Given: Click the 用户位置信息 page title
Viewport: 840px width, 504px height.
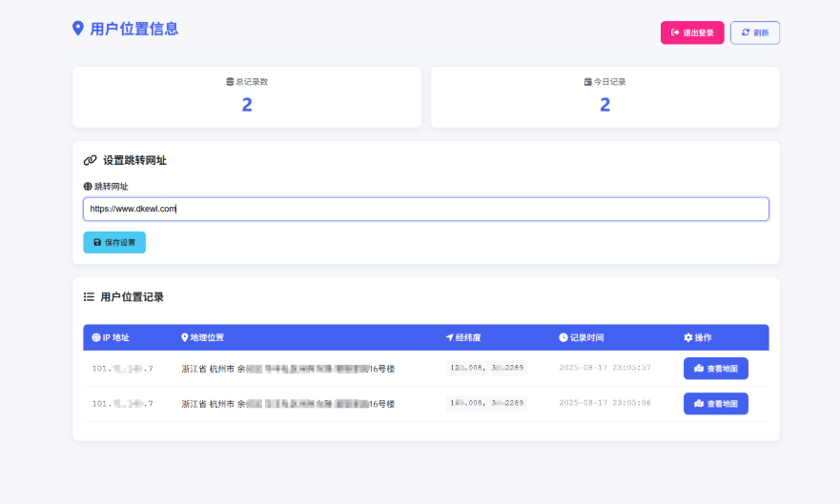Looking at the screenshot, I should pyautogui.click(x=133, y=29).
